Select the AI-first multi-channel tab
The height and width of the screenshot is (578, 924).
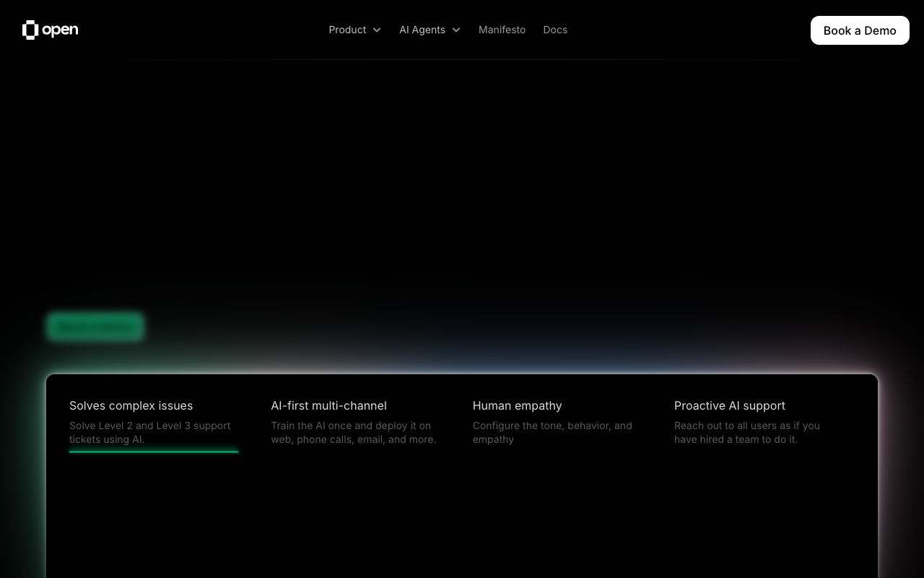tap(354, 422)
